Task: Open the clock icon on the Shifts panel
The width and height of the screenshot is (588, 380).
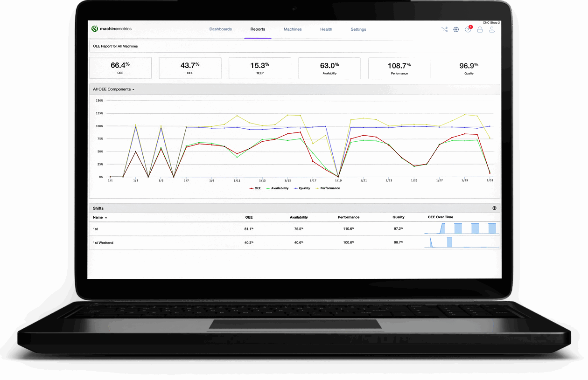Action: [494, 208]
